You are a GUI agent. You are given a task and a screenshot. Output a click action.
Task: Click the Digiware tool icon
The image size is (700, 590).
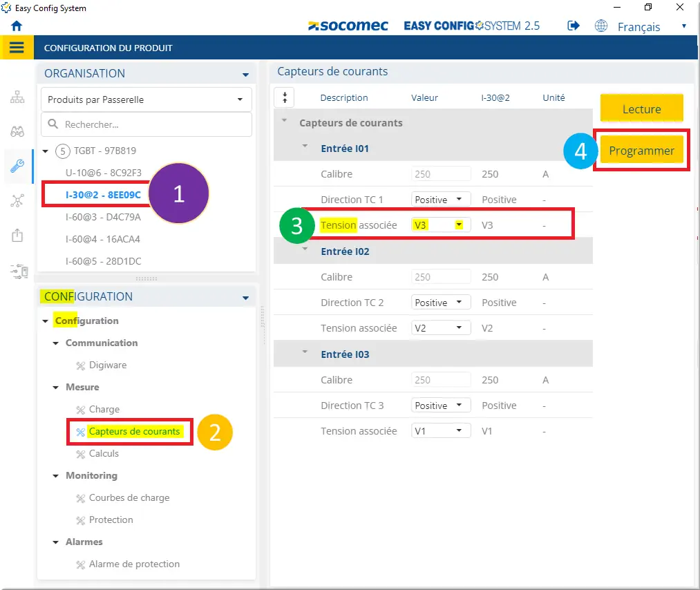click(x=80, y=365)
